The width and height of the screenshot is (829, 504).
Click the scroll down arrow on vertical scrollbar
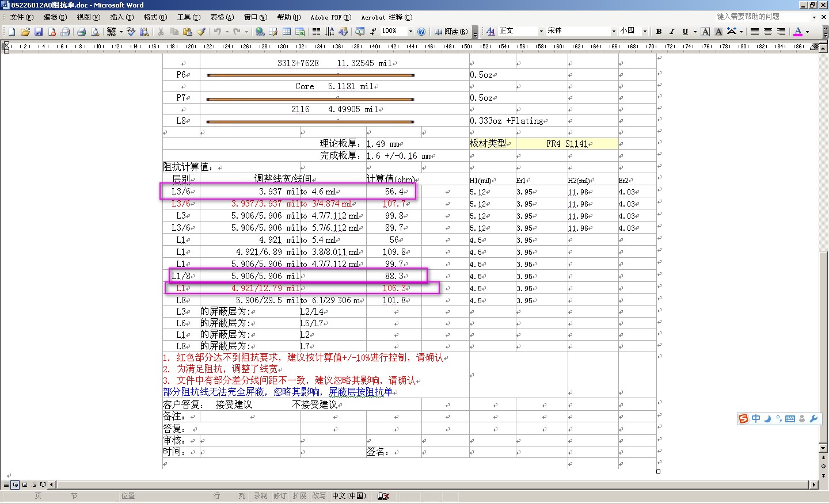coord(823,447)
